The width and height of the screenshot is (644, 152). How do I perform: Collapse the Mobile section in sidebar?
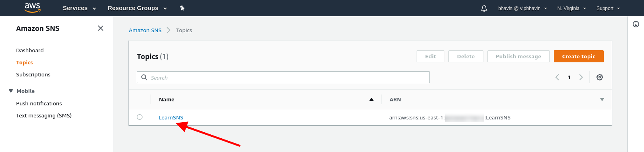(x=11, y=91)
